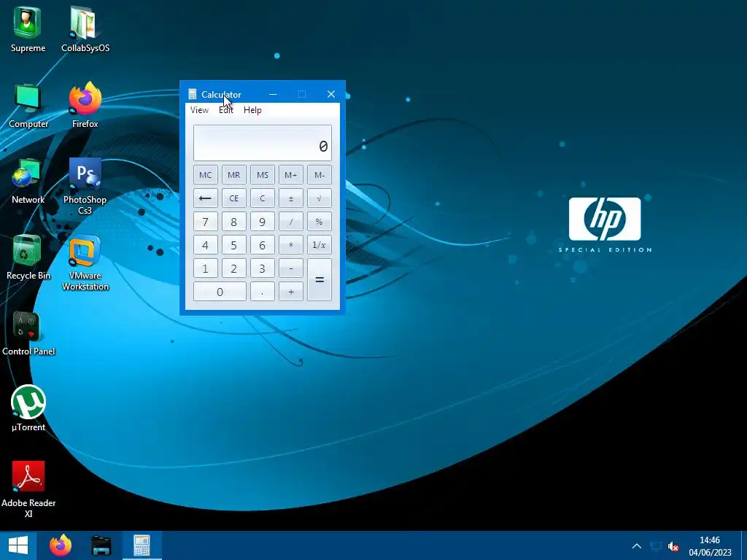This screenshot has height=560, width=747.
Task: Click the M+ memory add button
Action: pos(290,175)
